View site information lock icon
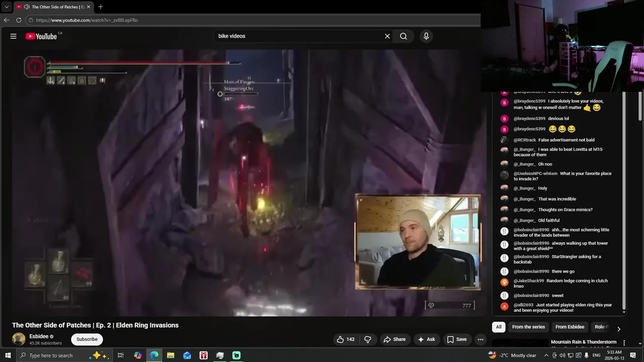Screen dimensions: 644x362 31,20
